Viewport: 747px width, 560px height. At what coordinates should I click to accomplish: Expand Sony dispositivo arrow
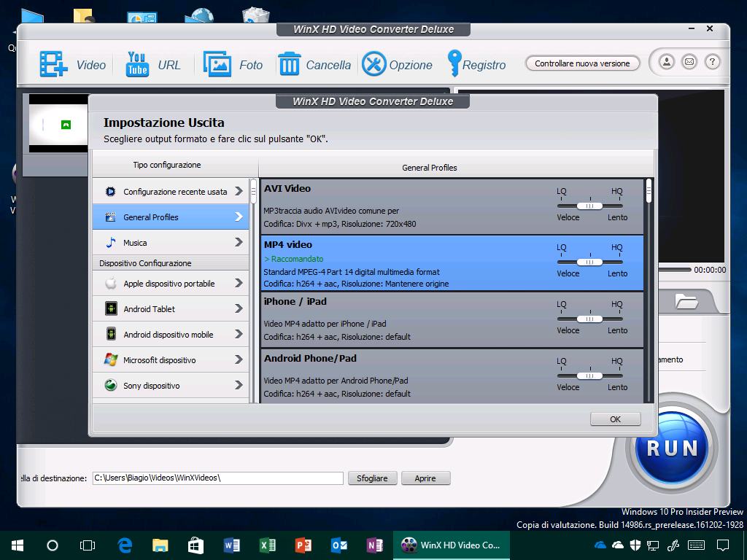tap(239, 385)
